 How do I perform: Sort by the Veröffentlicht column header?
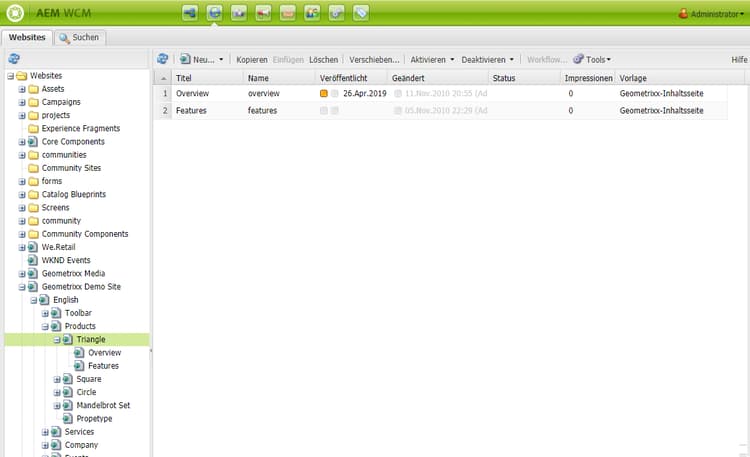(x=352, y=78)
